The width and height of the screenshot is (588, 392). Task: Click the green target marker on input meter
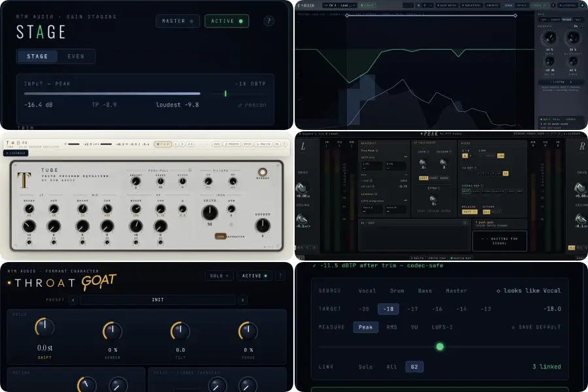(x=225, y=93)
